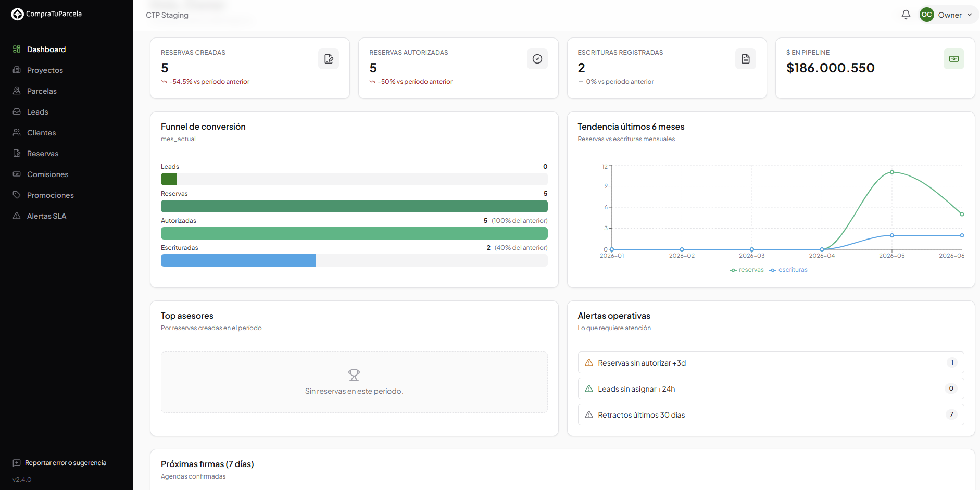This screenshot has width=980, height=490.
Task: Click the $ En Pipeline banknote icon
Action: tap(954, 59)
